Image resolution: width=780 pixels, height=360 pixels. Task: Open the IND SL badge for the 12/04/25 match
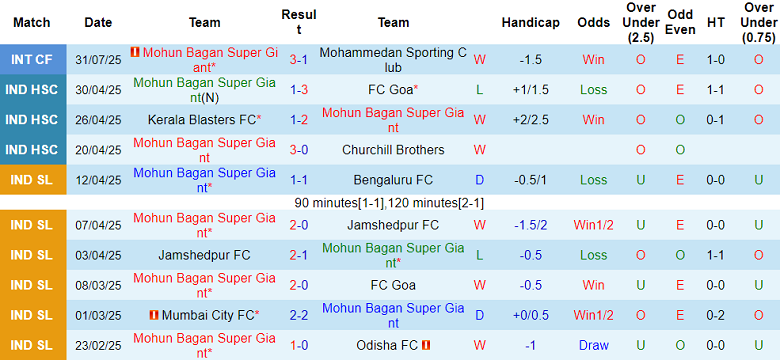click(x=33, y=180)
